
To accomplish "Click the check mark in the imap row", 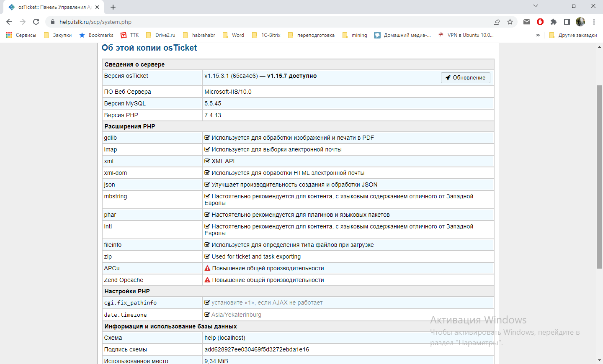I will [x=207, y=149].
